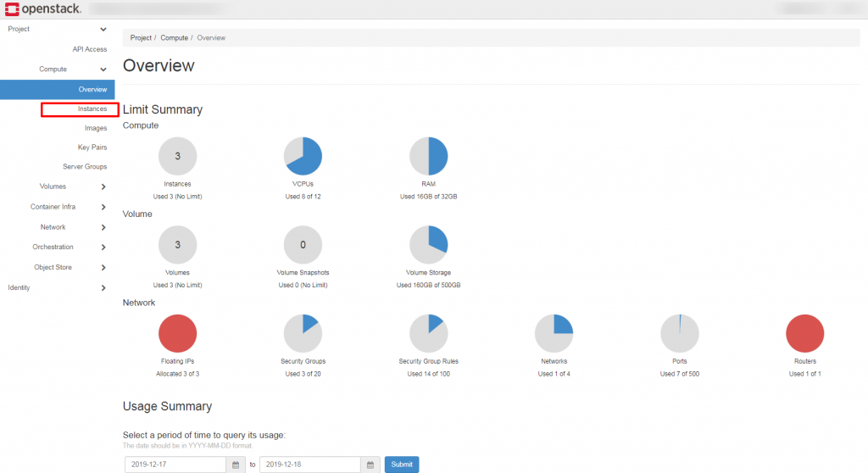The width and height of the screenshot is (868, 473).
Task: Click the Security Groups pie chart
Action: click(x=303, y=333)
